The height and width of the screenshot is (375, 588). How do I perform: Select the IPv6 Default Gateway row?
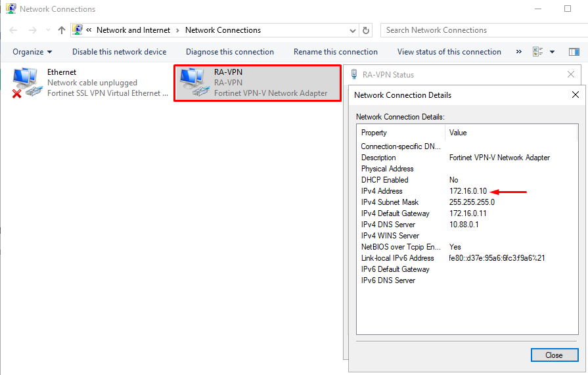point(467,269)
